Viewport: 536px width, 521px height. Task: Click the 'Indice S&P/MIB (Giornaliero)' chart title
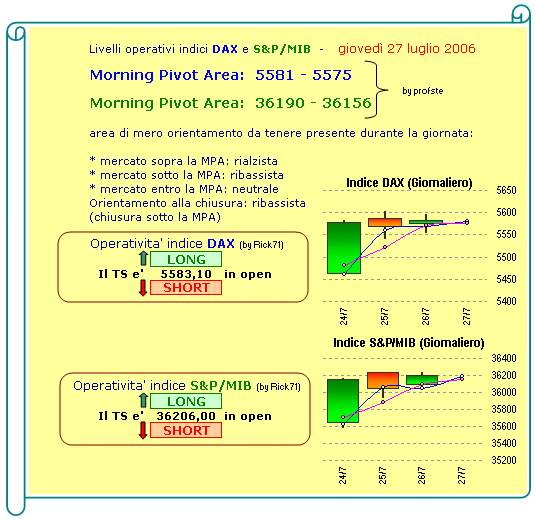point(409,343)
